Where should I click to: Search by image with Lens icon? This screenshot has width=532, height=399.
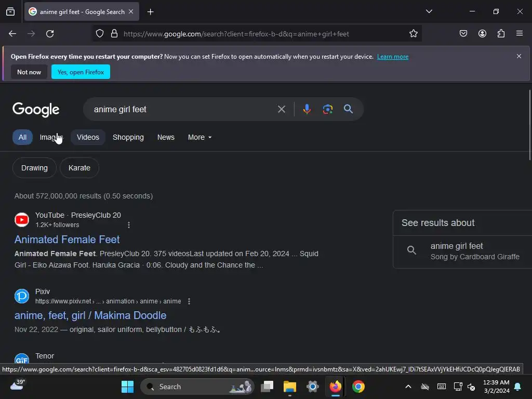tap(327, 109)
